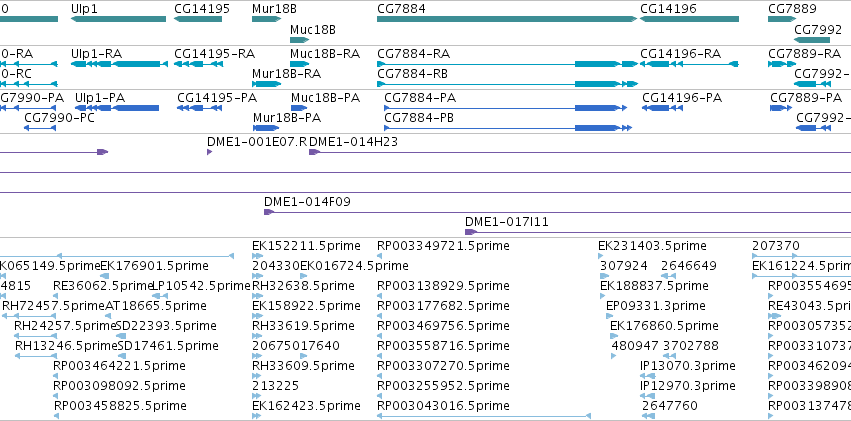Click the RP003043016.5prime long EST line
This screenshot has height=421, width=851.
point(484,416)
